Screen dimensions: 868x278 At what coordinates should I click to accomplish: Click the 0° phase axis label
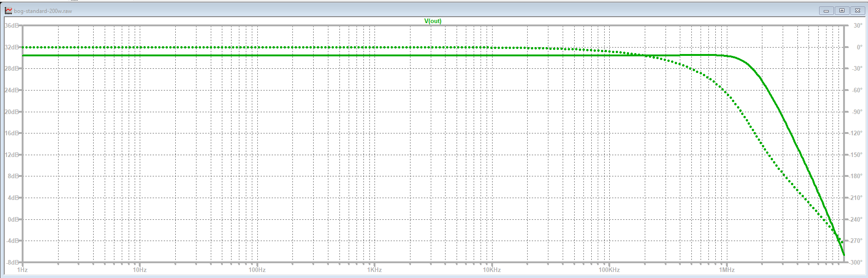tap(859, 47)
